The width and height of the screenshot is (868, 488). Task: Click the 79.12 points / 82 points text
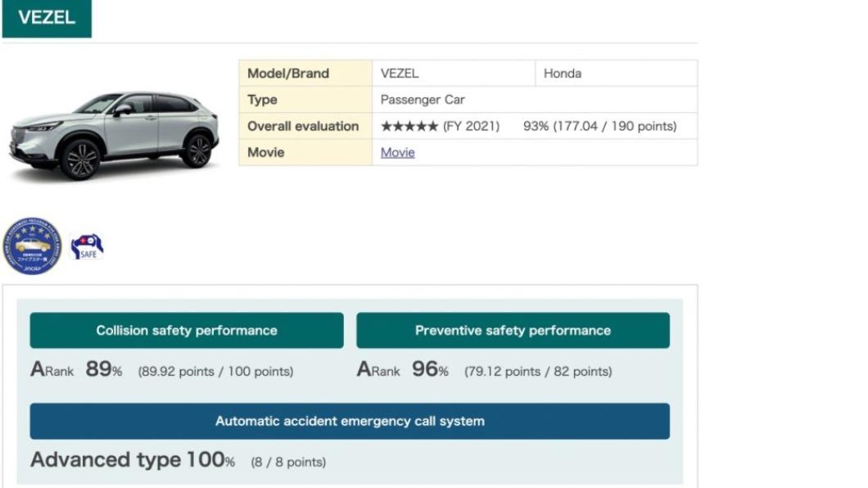coord(538,371)
